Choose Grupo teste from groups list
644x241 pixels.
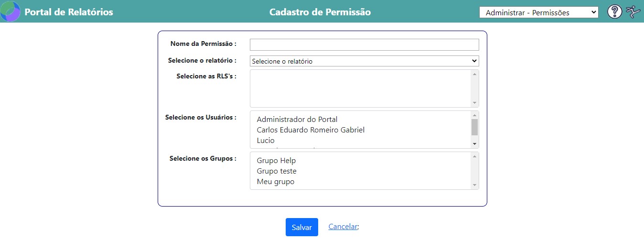(x=277, y=171)
